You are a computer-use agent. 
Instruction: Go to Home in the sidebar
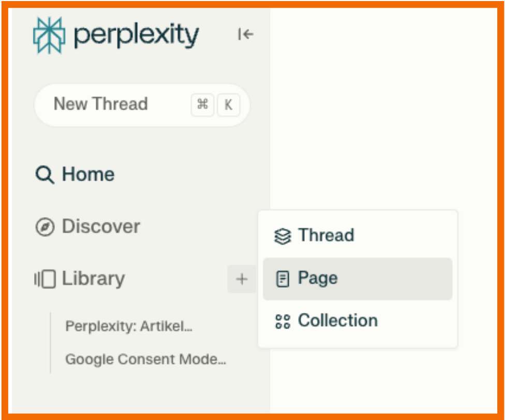88,174
